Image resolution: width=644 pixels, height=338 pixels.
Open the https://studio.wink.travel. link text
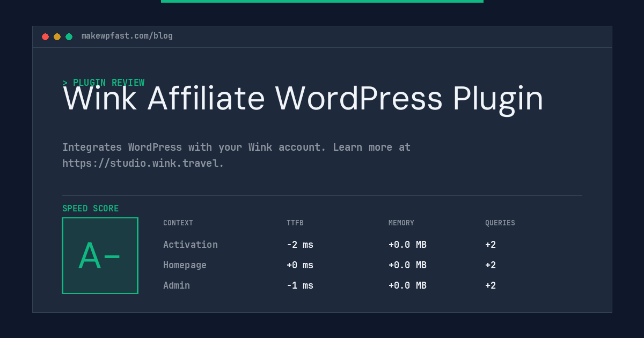click(143, 163)
